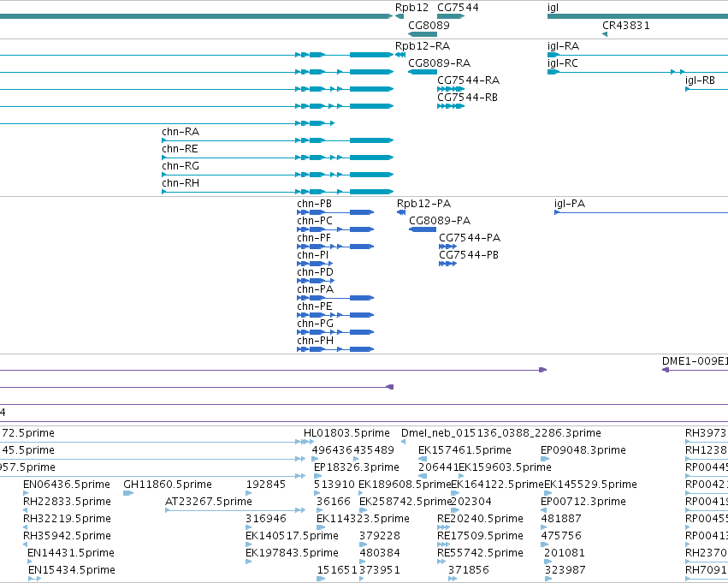
Task: Select the chn-PA protein label
Action: (316, 290)
